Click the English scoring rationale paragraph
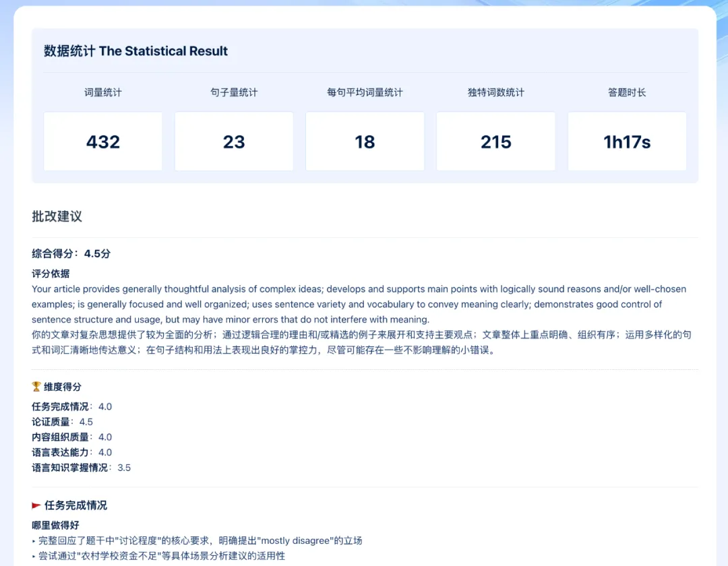 pos(359,304)
